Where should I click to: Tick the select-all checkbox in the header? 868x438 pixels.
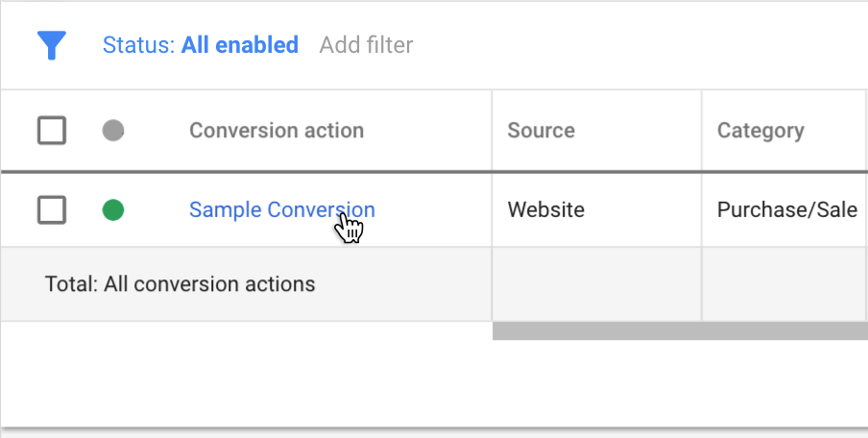tap(52, 131)
